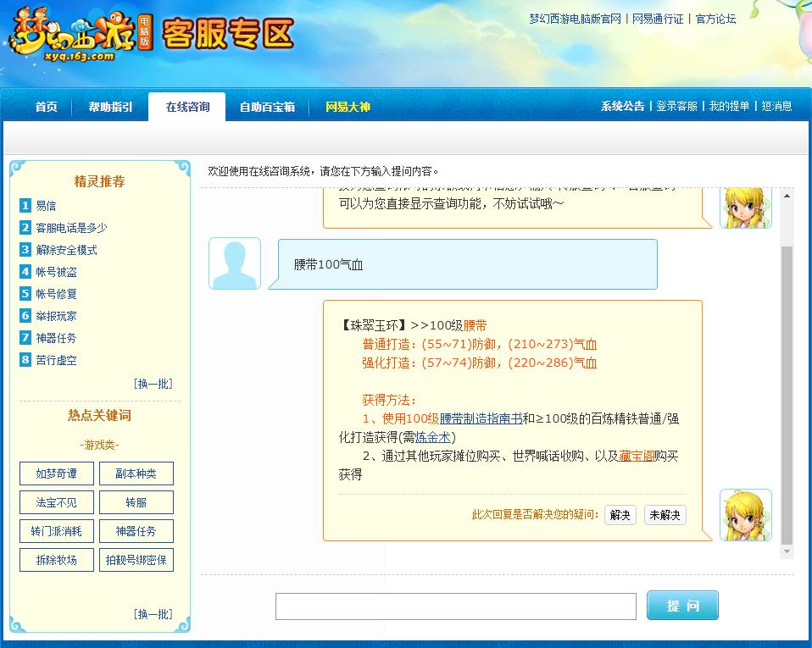Viewport: 812px width, 648px height.
Task: Click chat scrollbar down arrow
Action: 787,551
